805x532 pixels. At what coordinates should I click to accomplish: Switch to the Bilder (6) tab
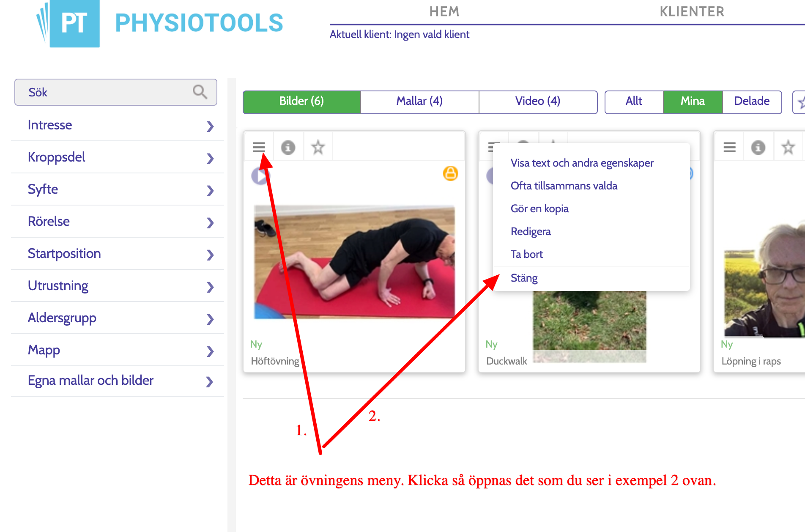pyautogui.click(x=302, y=102)
